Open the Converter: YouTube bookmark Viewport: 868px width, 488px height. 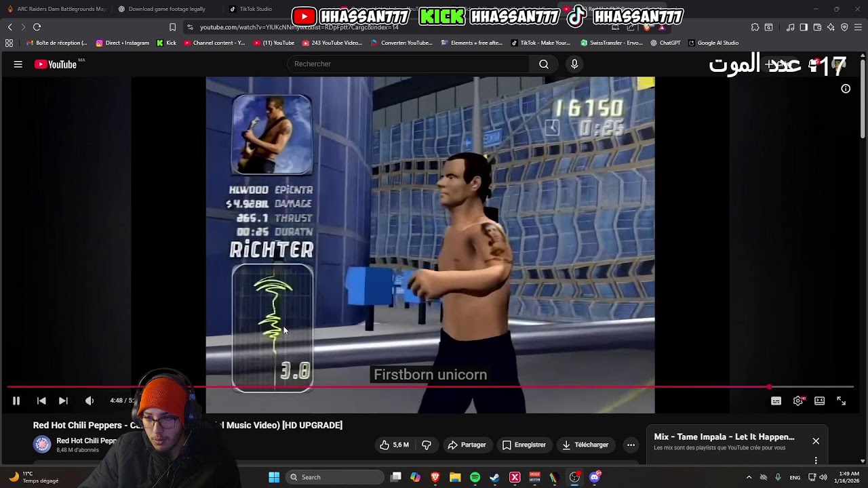[x=401, y=43]
